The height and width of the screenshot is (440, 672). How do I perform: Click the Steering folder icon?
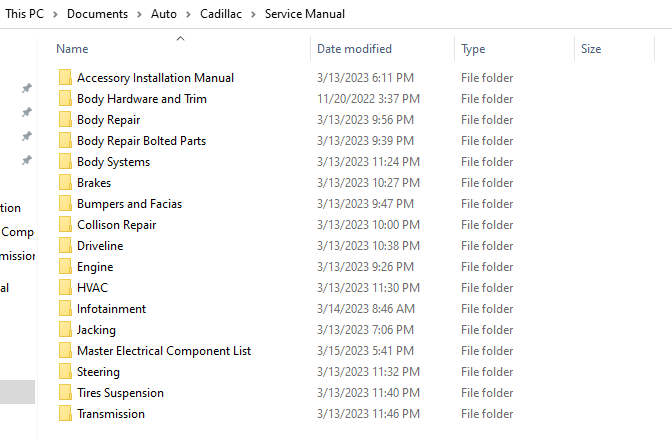pyautogui.click(x=65, y=371)
